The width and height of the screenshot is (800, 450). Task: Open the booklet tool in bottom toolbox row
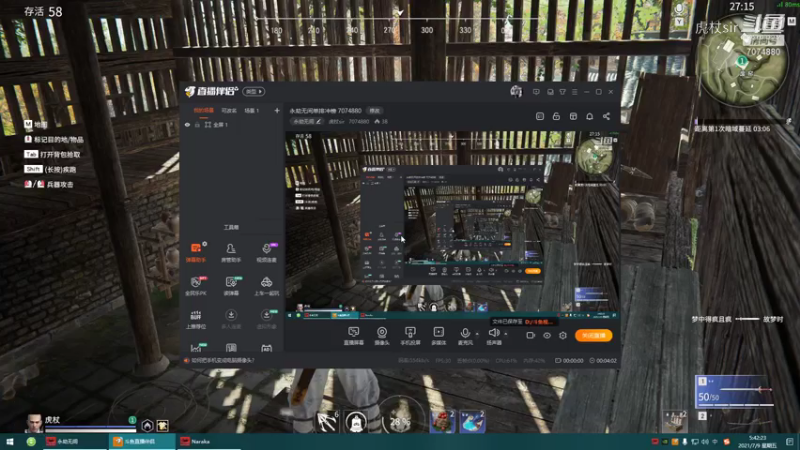pos(231,348)
